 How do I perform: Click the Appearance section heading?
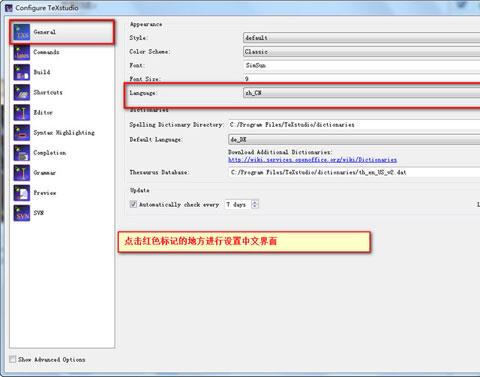coord(146,24)
